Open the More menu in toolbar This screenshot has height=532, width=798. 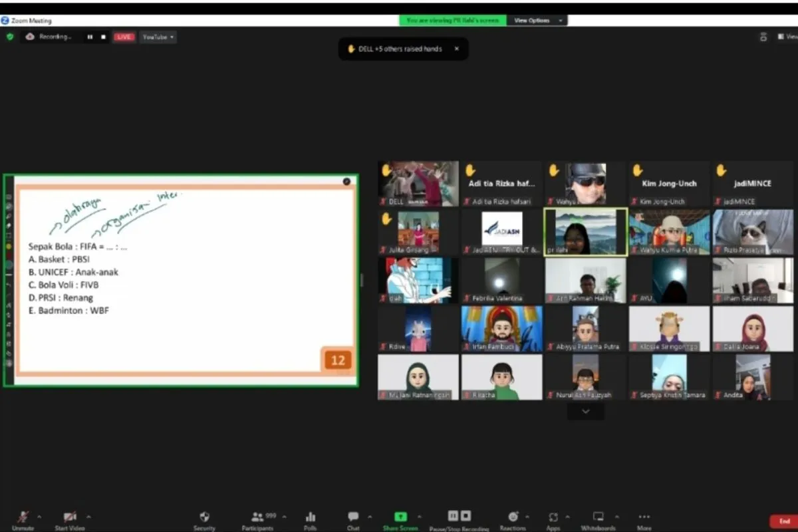(644, 517)
